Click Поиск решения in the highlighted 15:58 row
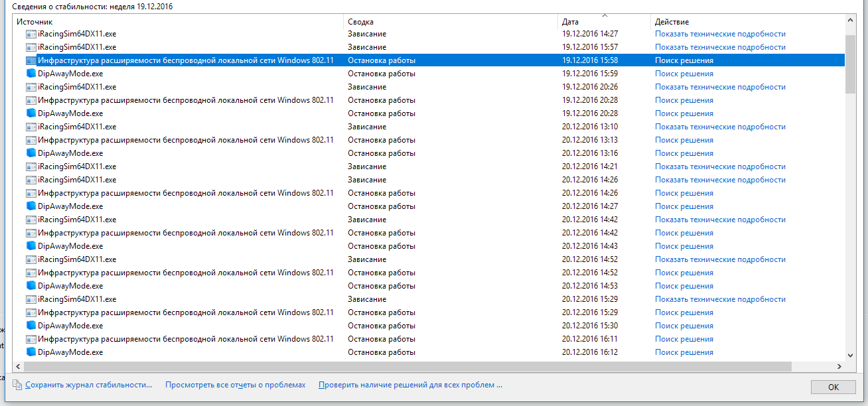The height and width of the screenshot is (406, 868). (684, 60)
